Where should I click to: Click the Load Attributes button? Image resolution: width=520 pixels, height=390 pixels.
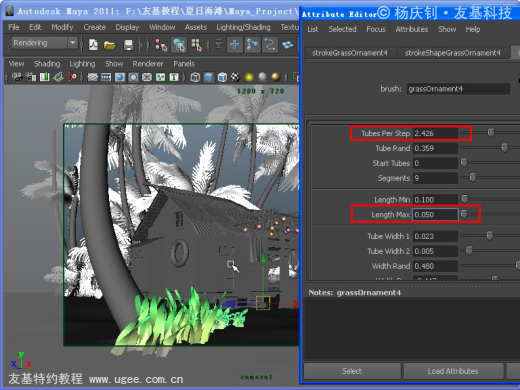click(453, 371)
